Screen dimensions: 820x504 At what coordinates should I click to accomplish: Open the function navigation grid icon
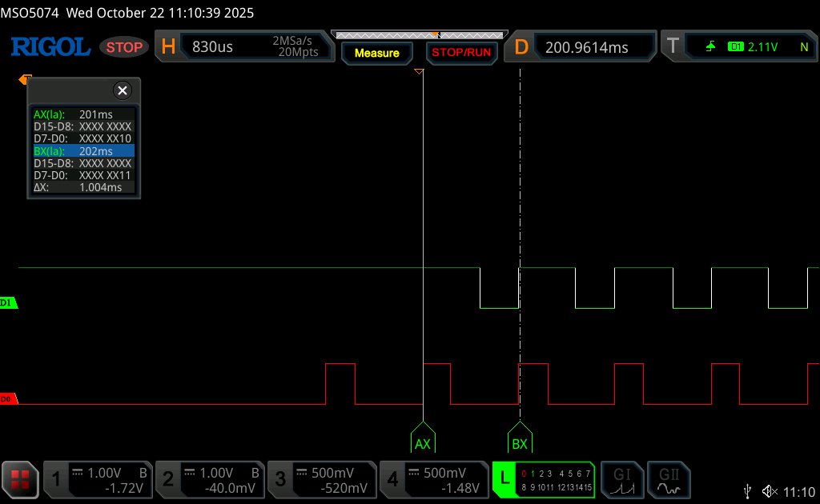[20, 480]
